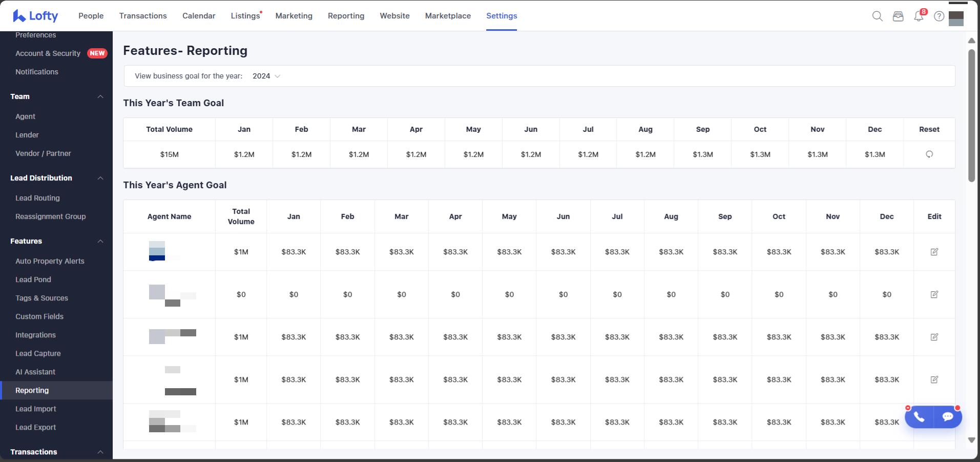Go to Calendar tab

point(199,16)
